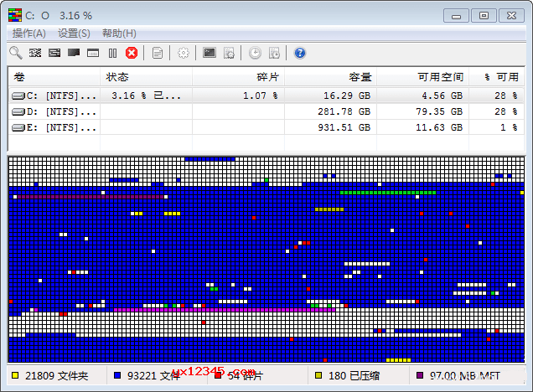Viewport: 533px width, 392px height.
Task: Sort by the 容量 column header
Action: (x=330, y=77)
